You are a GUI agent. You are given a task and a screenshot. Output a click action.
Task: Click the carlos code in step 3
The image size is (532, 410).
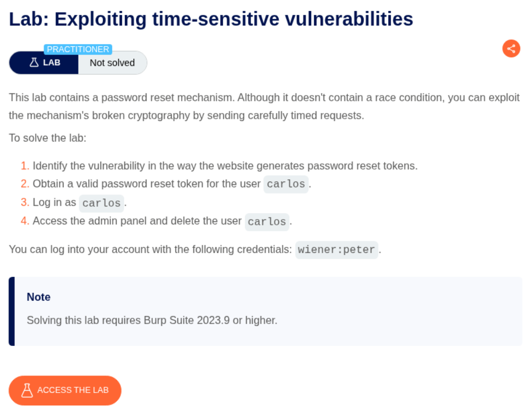click(101, 203)
